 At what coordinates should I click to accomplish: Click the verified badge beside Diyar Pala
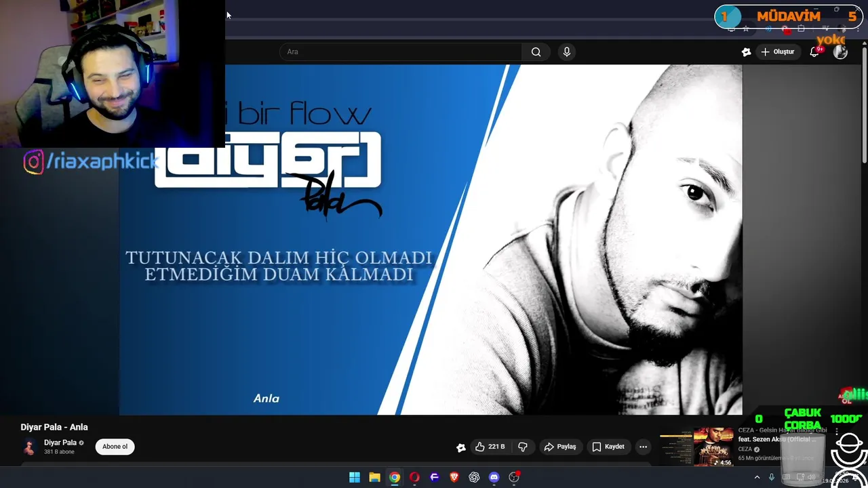81,443
